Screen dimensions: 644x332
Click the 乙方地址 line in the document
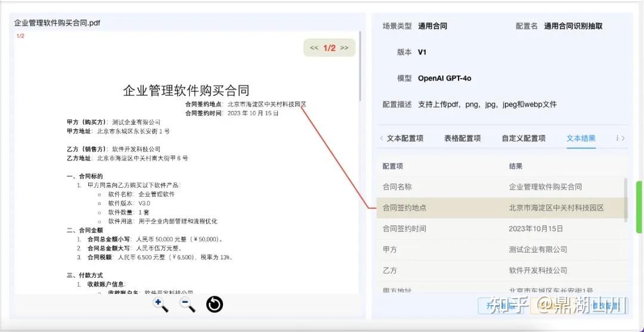[128, 158]
